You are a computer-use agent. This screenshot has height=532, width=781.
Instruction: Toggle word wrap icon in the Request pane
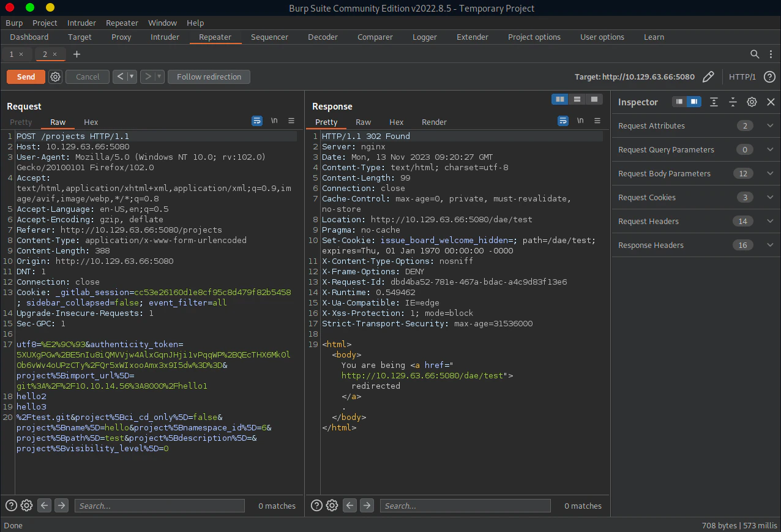257,121
